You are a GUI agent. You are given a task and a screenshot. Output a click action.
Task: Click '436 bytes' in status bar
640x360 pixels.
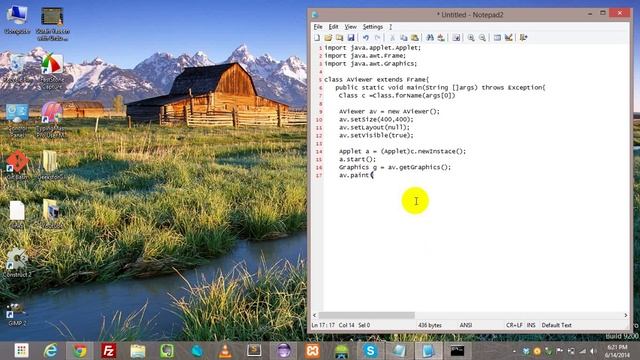[x=430, y=325]
